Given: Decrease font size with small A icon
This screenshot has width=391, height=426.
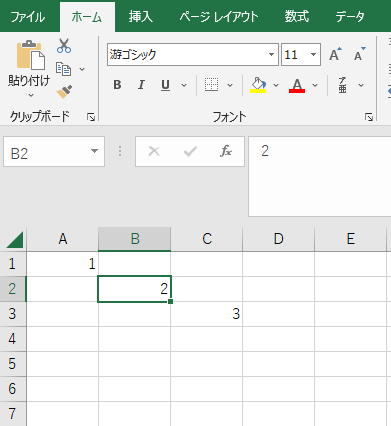Looking at the screenshot, I should (x=359, y=54).
